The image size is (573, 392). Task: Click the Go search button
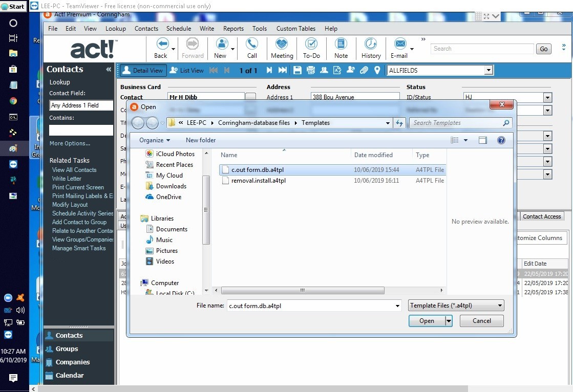coord(544,49)
